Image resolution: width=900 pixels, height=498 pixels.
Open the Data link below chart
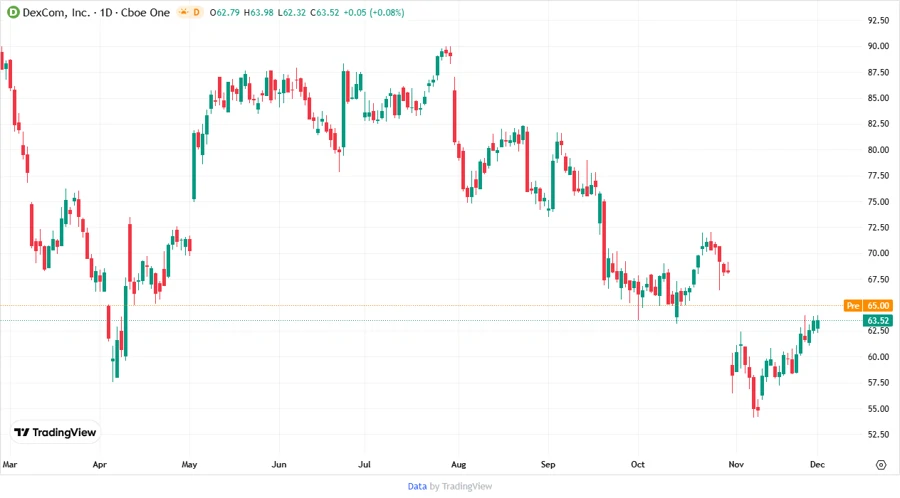417,486
